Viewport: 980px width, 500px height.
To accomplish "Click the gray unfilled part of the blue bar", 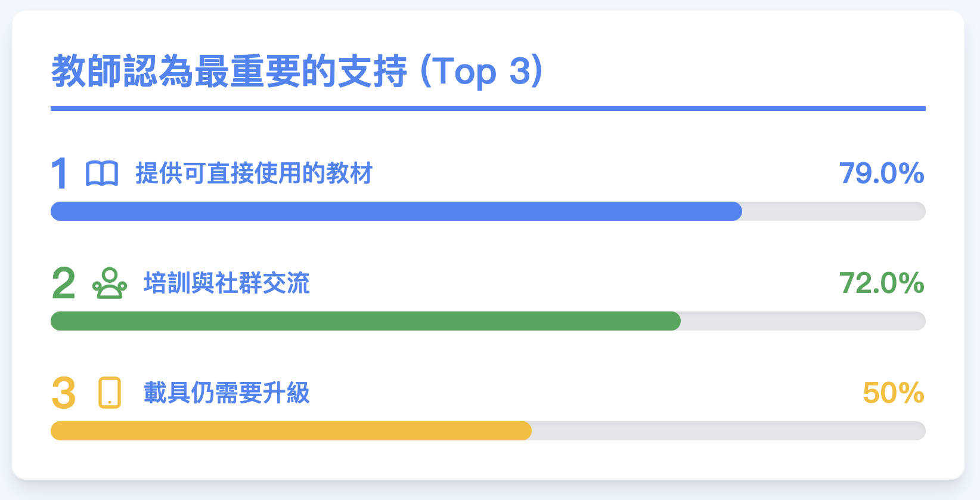I will (833, 211).
